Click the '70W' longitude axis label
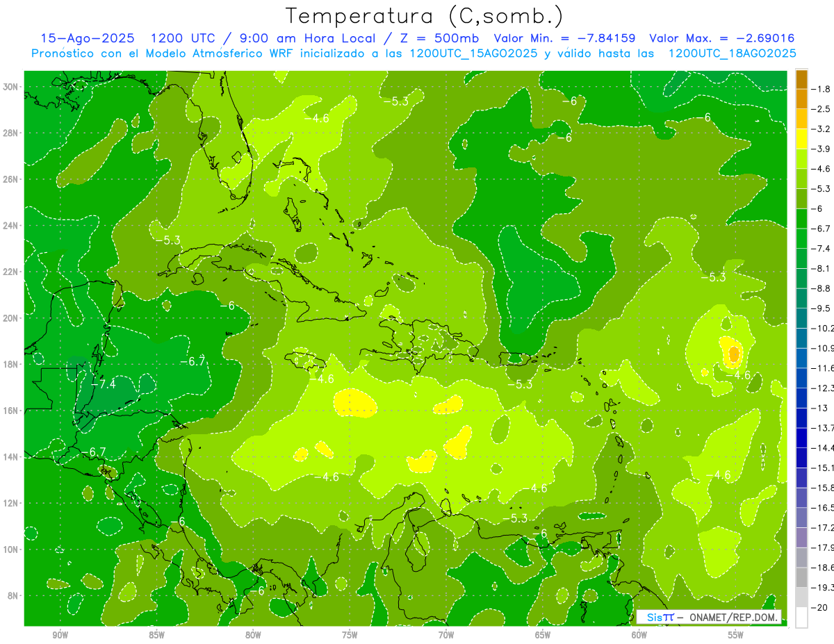The height and width of the screenshot is (644, 834). [446, 635]
